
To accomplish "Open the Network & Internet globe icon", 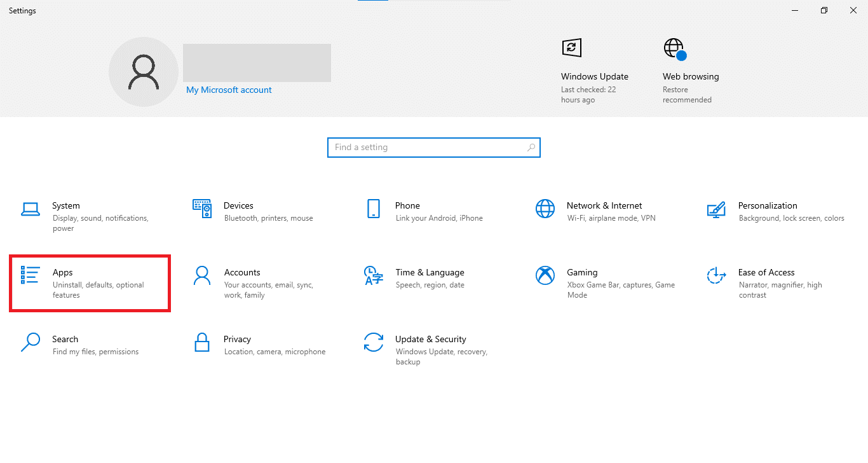I will coord(545,209).
